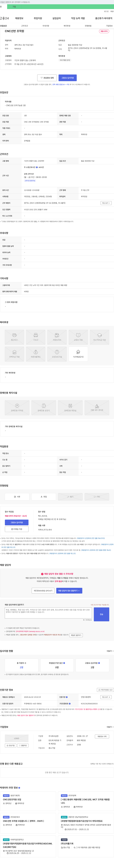Click 개인정보보호법 상세 보기 button
The image size is (114, 868).
click(x=43, y=591)
